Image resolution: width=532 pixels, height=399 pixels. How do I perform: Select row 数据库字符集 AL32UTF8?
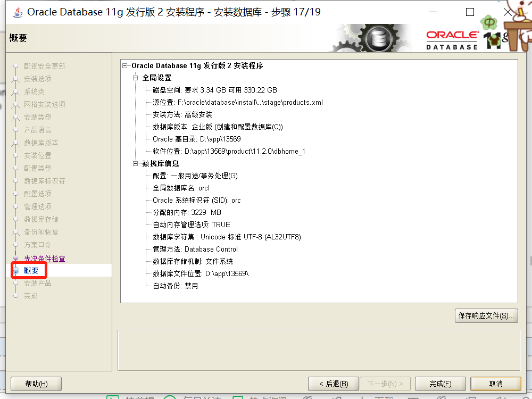point(227,237)
